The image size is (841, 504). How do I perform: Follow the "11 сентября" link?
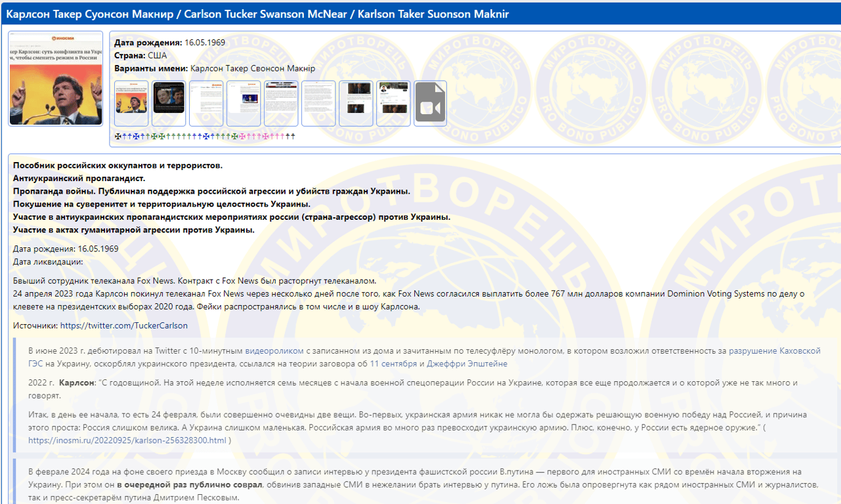tap(393, 364)
